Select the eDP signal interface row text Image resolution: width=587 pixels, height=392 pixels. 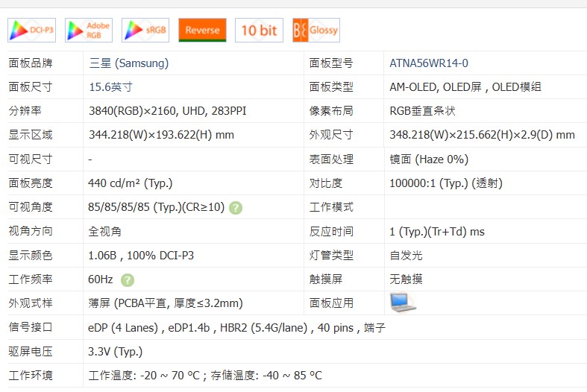[236, 327]
